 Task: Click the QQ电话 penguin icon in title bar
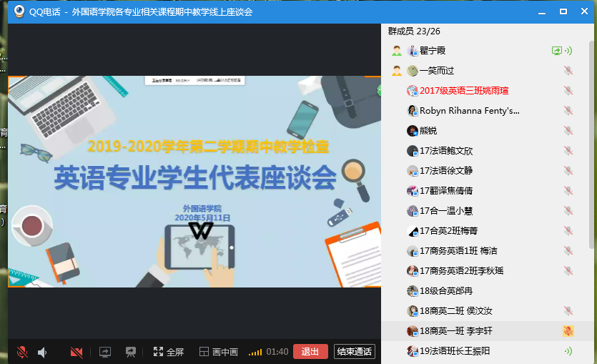tap(20, 11)
